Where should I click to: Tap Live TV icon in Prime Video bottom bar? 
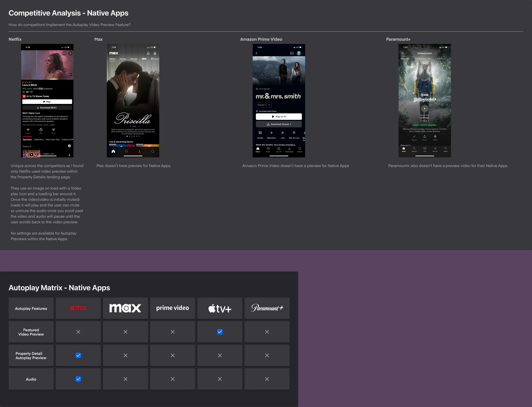(x=279, y=149)
